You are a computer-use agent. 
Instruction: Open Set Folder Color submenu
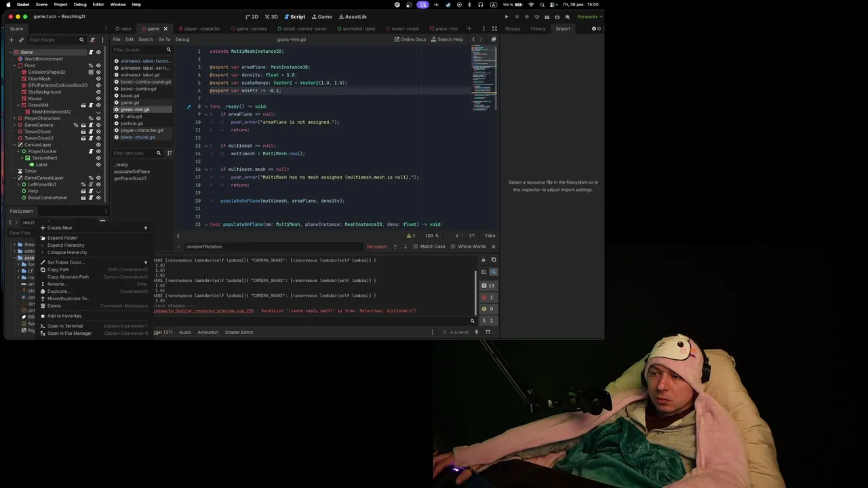(94, 262)
